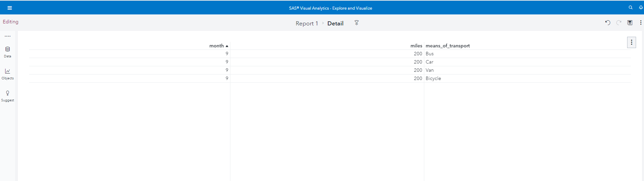Open the table object options menu
The width and height of the screenshot is (644, 181).
click(x=631, y=42)
